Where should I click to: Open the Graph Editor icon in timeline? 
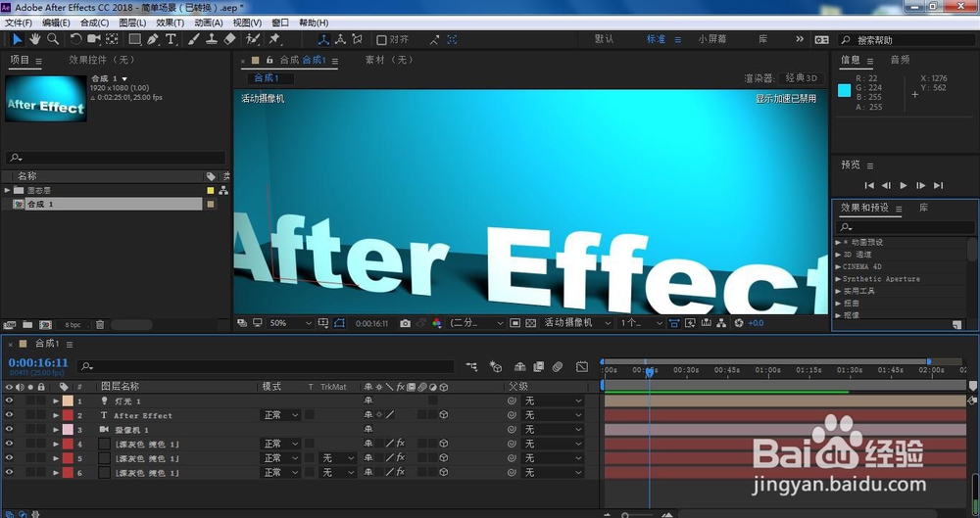[582, 367]
